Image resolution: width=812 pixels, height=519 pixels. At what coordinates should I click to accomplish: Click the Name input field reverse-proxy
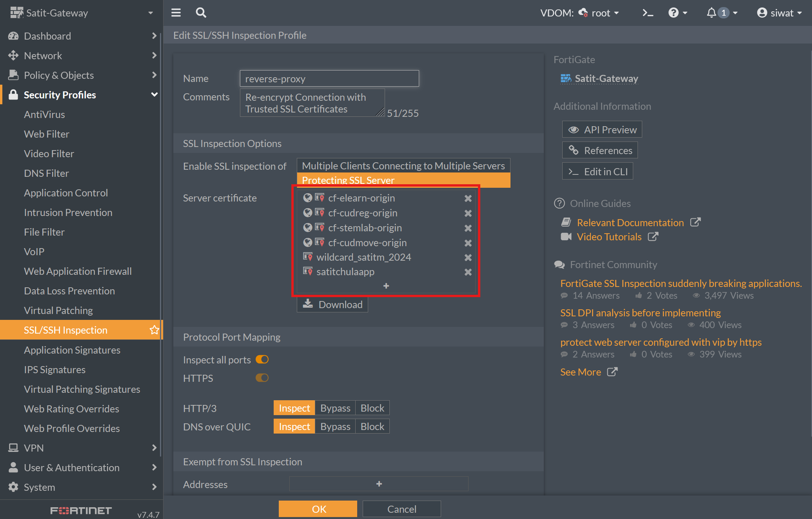pyautogui.click(x=329, y=78)
